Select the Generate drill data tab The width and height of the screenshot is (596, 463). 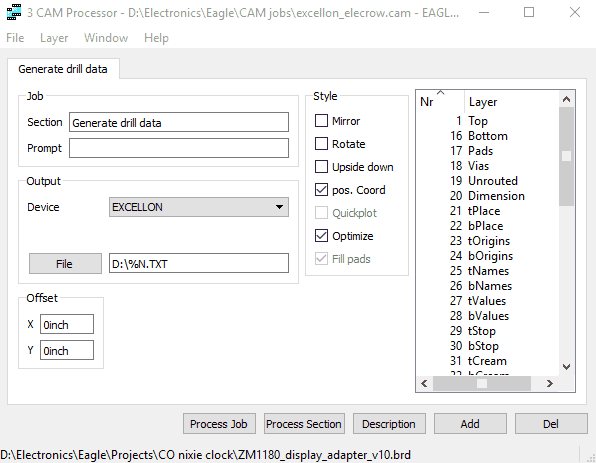click(63, 69)
